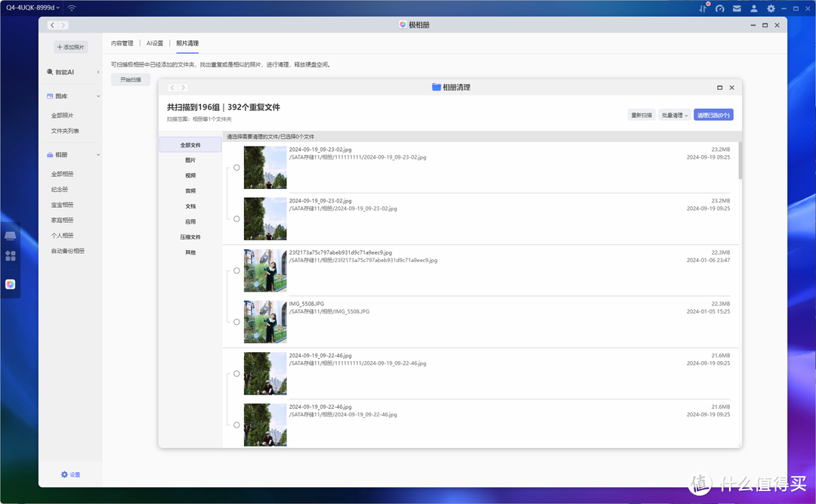Check the checkbox for the 23f2173a duplicate file
Image resolution: width=816 pixels, height=504 pixels.
[x=236, y=270]
